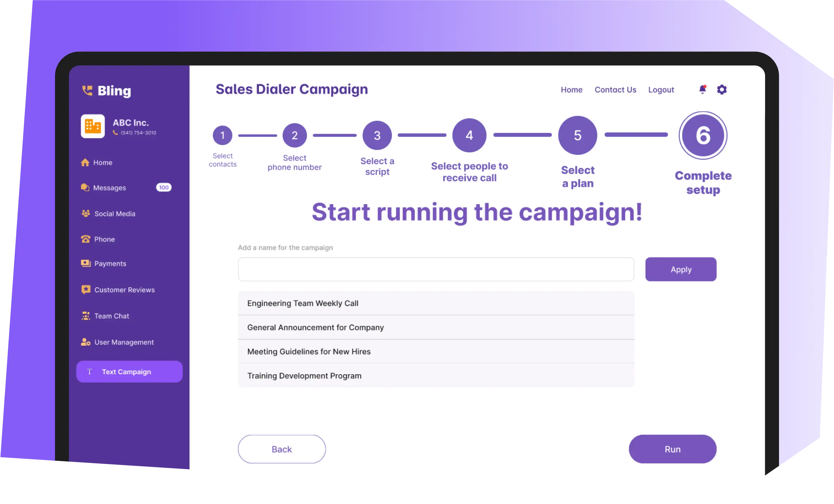
Task: Select Engineering Team Weekly Call campaign
Action: pyautogui.click(x=302, y=303)
